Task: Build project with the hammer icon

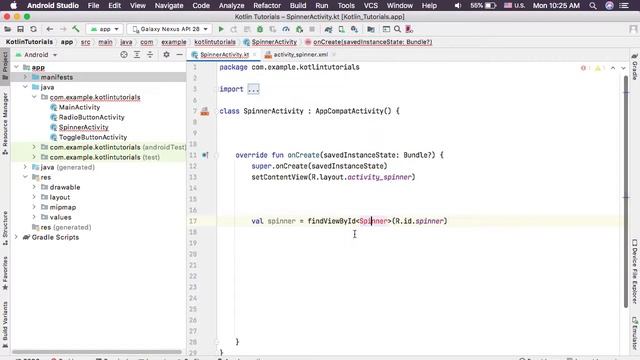Action: 76,29
